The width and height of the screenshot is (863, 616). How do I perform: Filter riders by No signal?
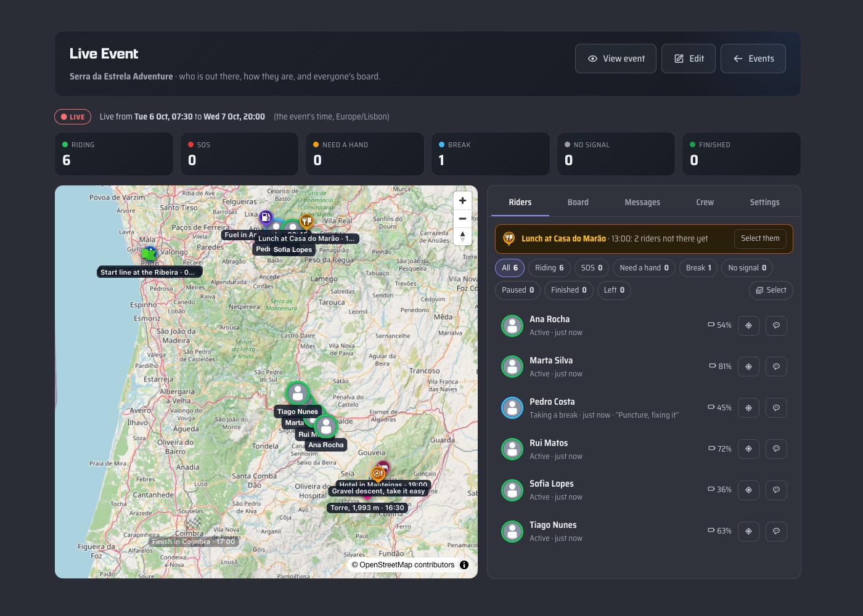point(747,268)
